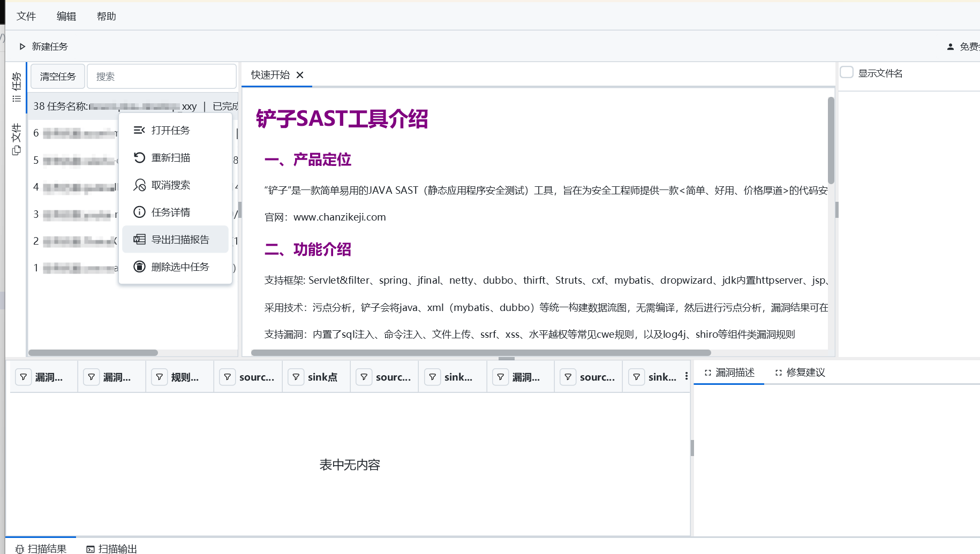The image size is (980, 554).
Task: Click the task list horizontal scrollbar
Action: point(93,353)
